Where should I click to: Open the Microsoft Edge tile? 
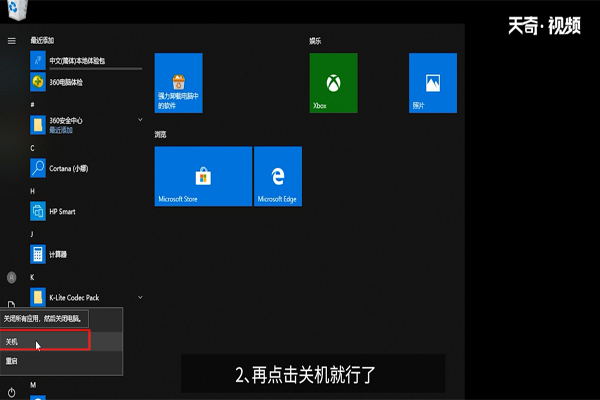click(x=278, y=176)
